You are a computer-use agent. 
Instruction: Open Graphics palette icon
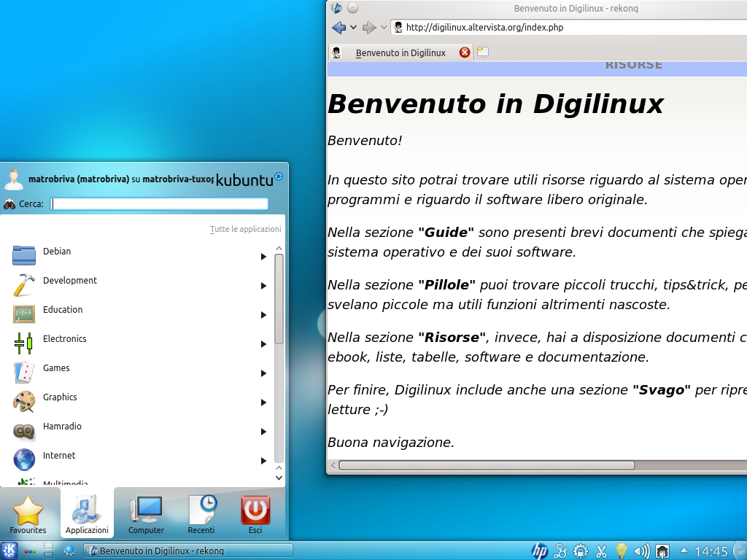click(24, 402)
